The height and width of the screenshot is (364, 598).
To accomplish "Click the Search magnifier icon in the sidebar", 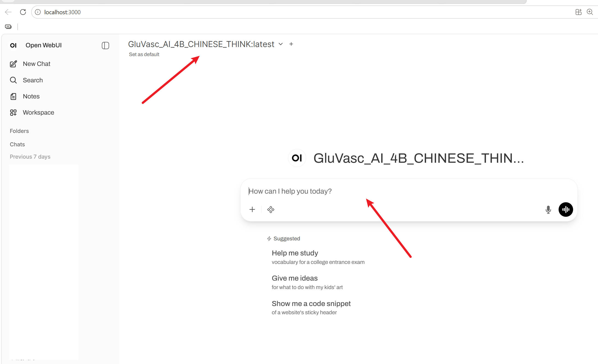I will [x=13, y=80].
